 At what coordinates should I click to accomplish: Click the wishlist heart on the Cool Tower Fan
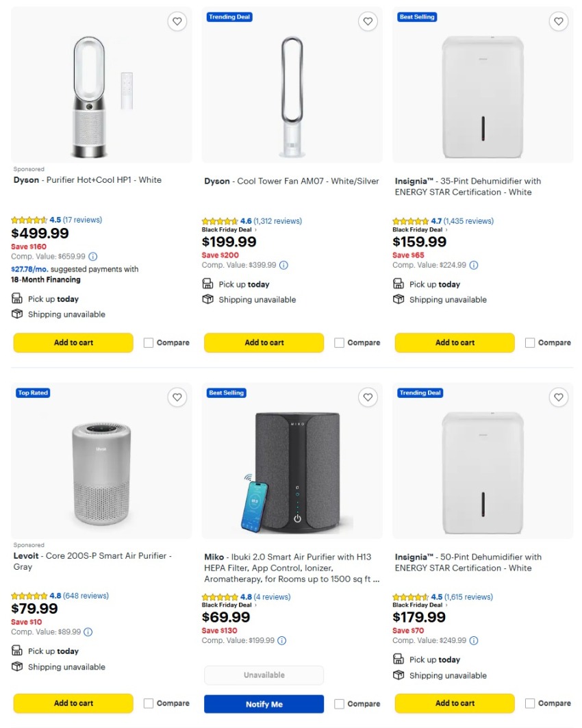pos(368,21)
